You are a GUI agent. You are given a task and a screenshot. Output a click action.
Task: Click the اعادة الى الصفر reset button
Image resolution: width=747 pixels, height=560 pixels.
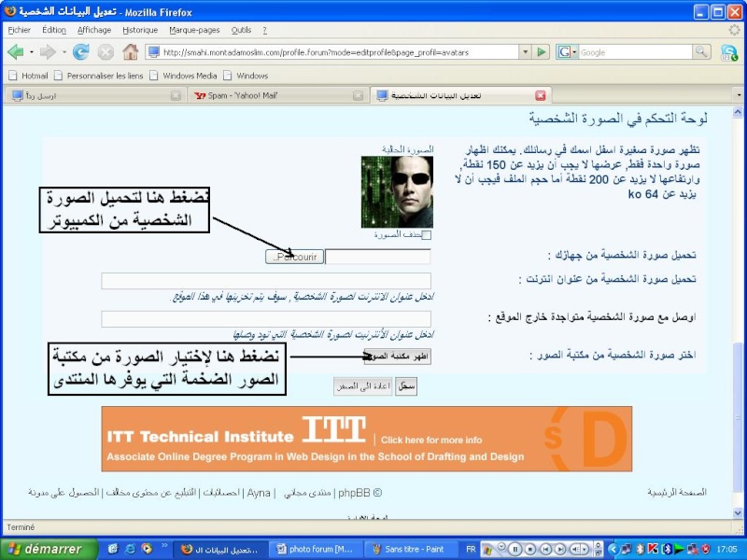pos(363,386)
